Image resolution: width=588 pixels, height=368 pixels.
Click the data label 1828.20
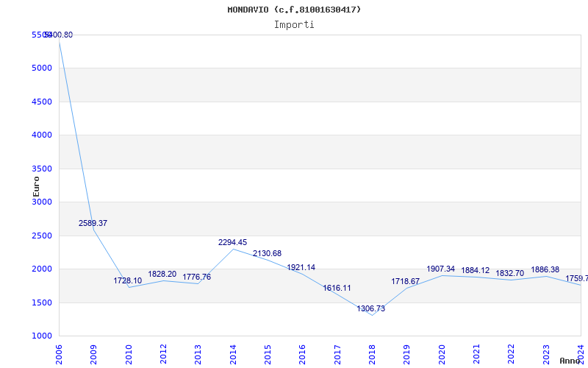click(162, 274)
